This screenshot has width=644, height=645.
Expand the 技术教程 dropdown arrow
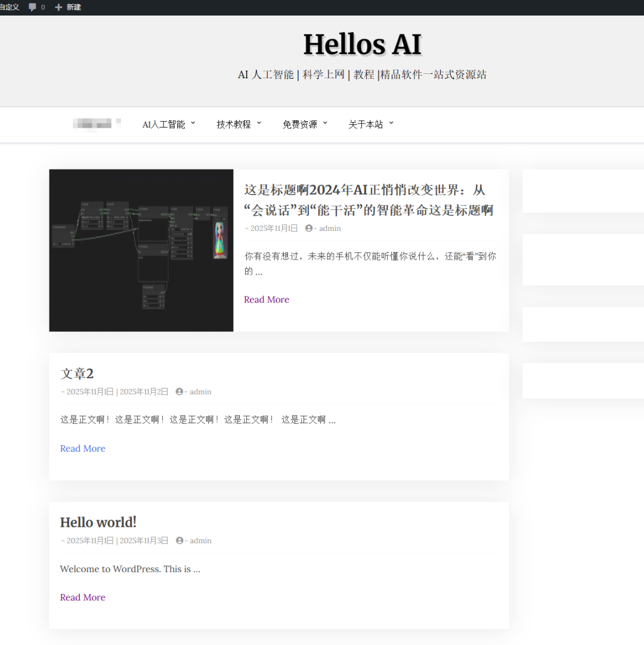[x=259, y=124]
